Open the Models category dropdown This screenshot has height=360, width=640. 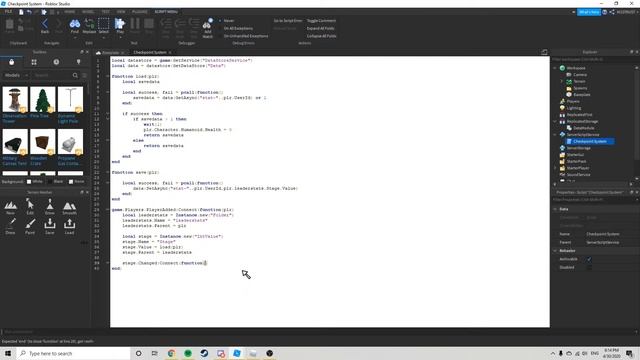point(16,76)
